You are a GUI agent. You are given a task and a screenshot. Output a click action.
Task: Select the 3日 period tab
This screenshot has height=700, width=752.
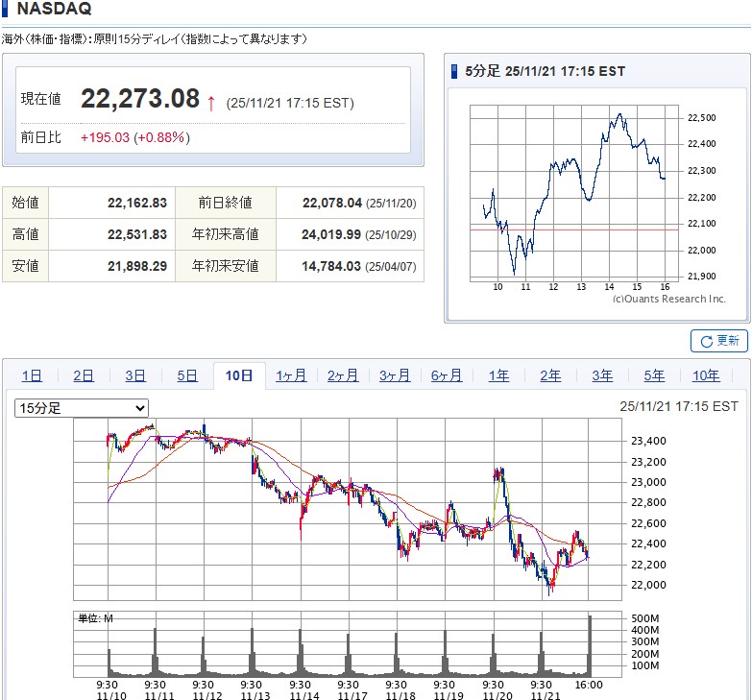(x=135, y=376)
